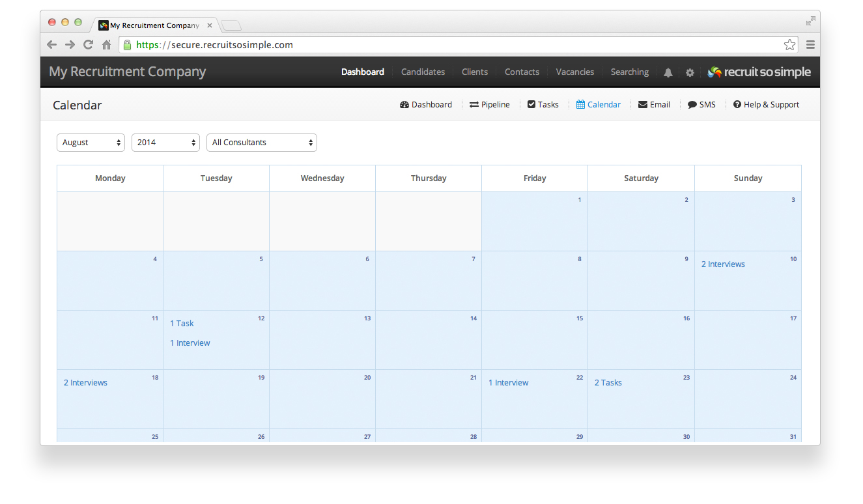Screen dimensions: 863x504
Task: Go to Dashboard sub-navigation link
Action: point(426,105)
